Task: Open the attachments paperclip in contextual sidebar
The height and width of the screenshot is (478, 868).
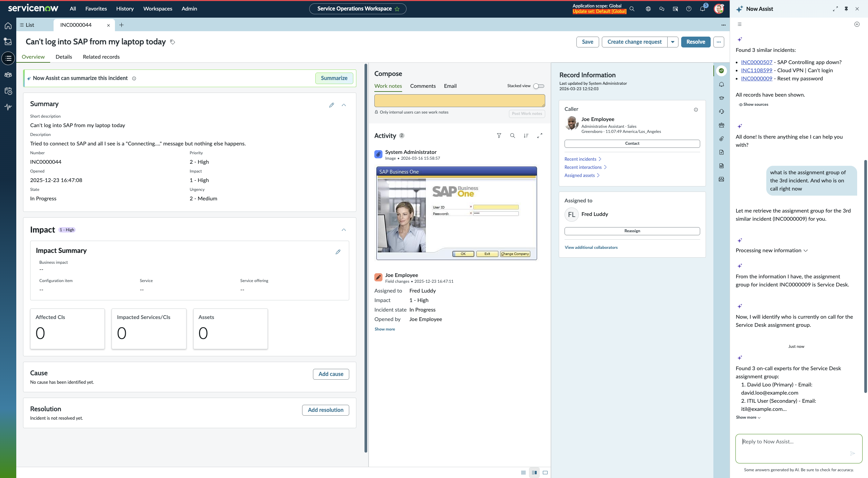Action: click(722, 139)
